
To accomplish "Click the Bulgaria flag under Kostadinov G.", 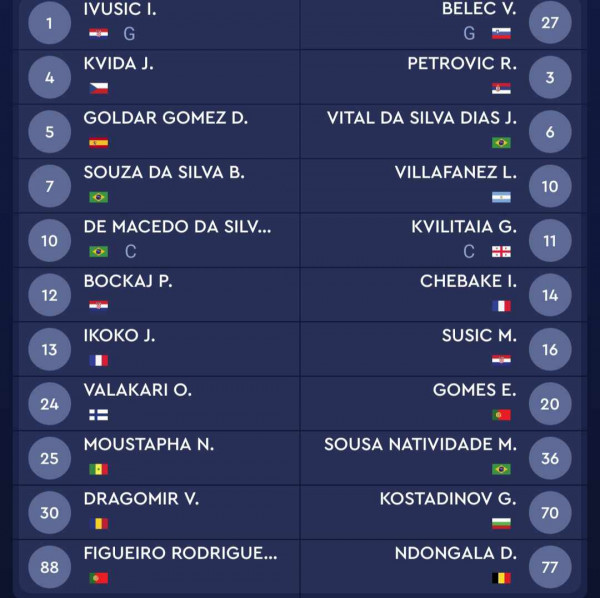I will [x=501, y=523].
